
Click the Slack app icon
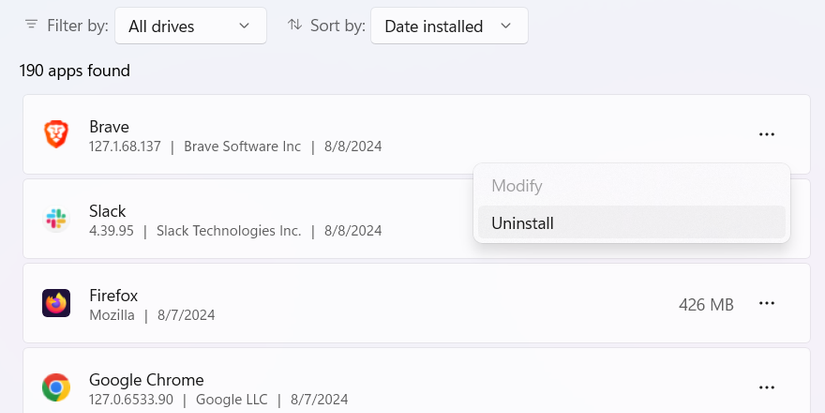56,219
